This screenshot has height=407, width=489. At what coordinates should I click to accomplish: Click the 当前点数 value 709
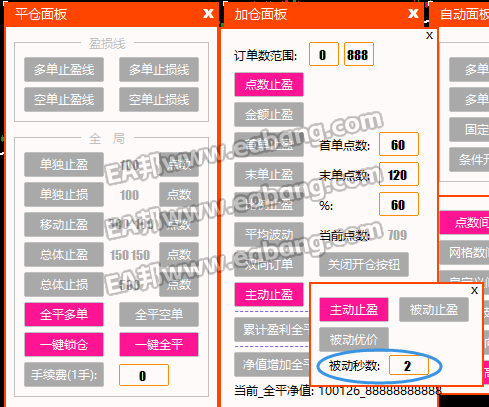(397, 235)
